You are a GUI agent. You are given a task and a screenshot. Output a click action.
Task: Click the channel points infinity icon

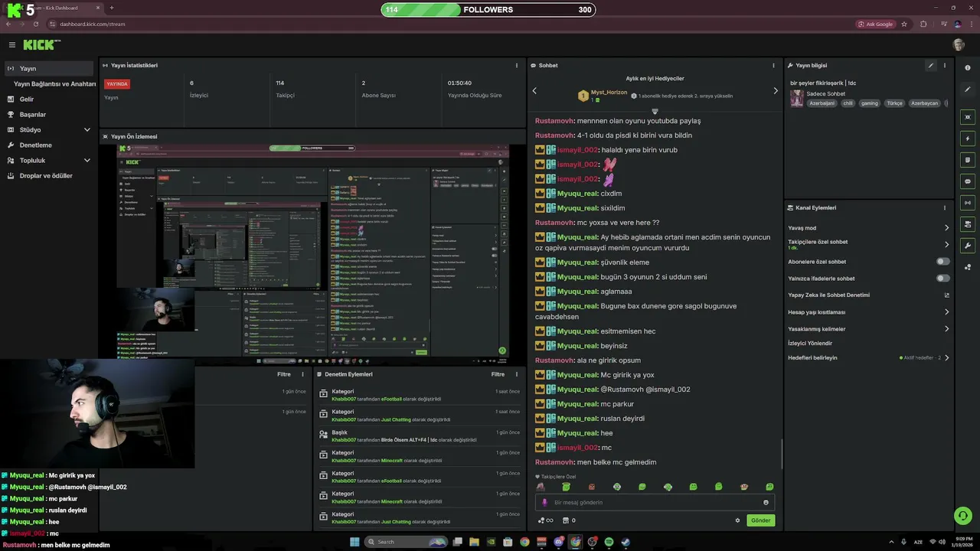[x=545, y=520]
